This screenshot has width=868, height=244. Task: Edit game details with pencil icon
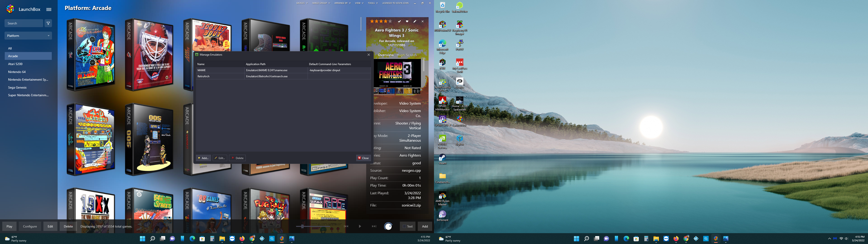pyautogui.click(x=415, y=21)
